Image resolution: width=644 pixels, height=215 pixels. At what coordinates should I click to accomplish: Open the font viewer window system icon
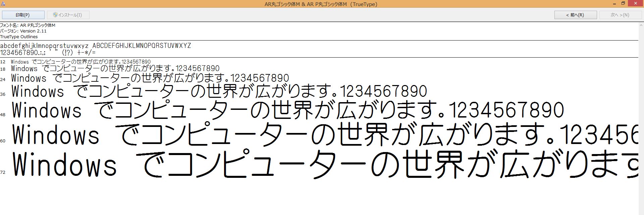coord(3,4)
